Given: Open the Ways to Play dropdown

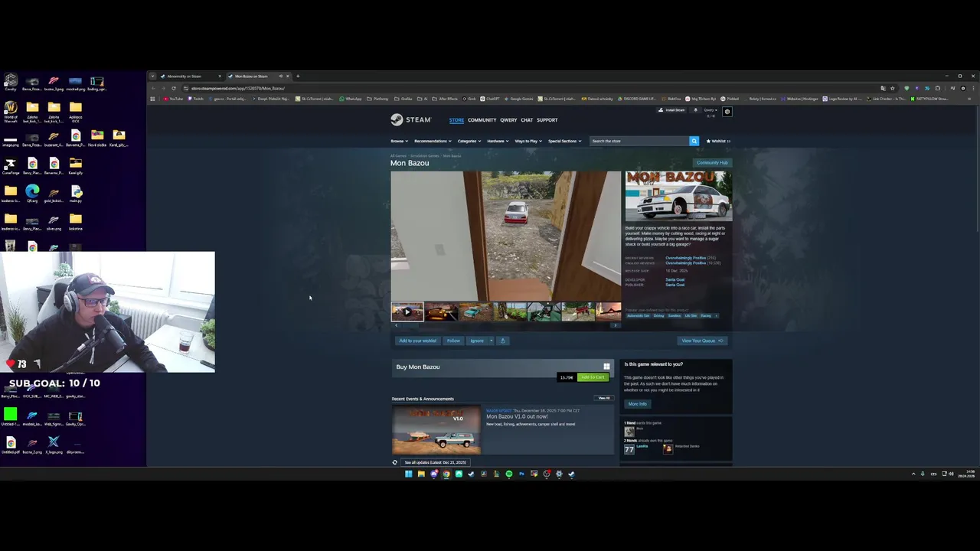Looking at the screenshot, I should click(528, 141).
